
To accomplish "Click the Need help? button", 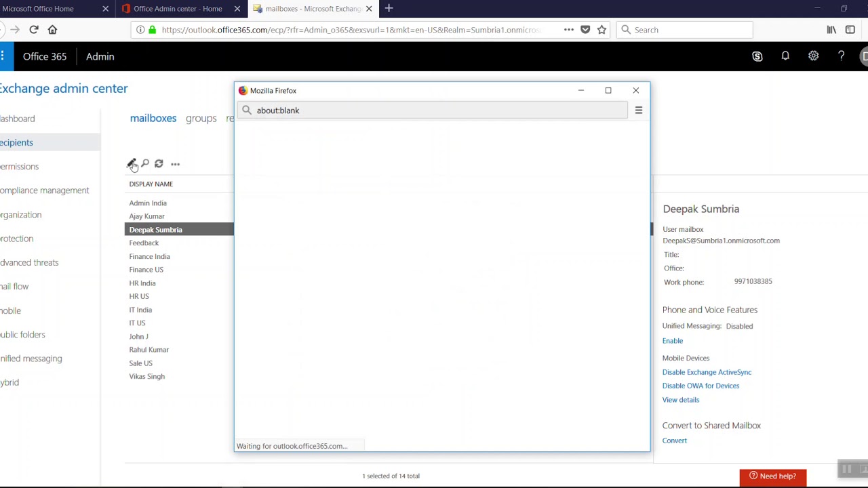I will [x=772, y=476].
